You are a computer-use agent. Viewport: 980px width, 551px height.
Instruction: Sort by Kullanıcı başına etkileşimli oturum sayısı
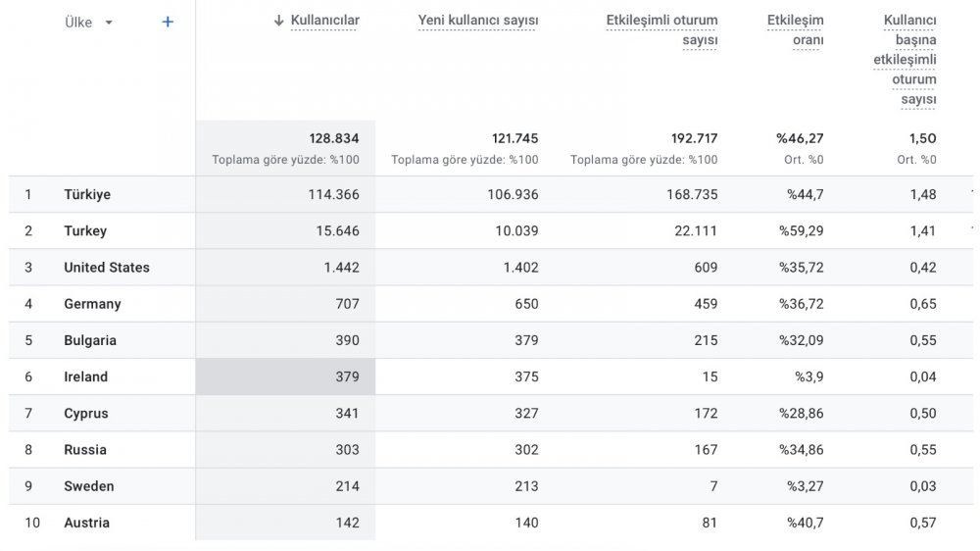click(905, 60)
